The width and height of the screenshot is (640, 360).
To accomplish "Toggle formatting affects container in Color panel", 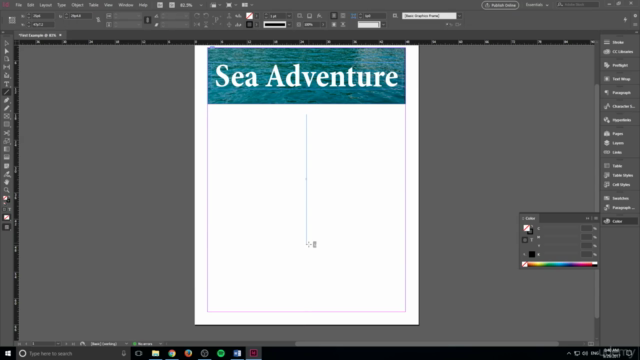I will click(x=525, y=240).
